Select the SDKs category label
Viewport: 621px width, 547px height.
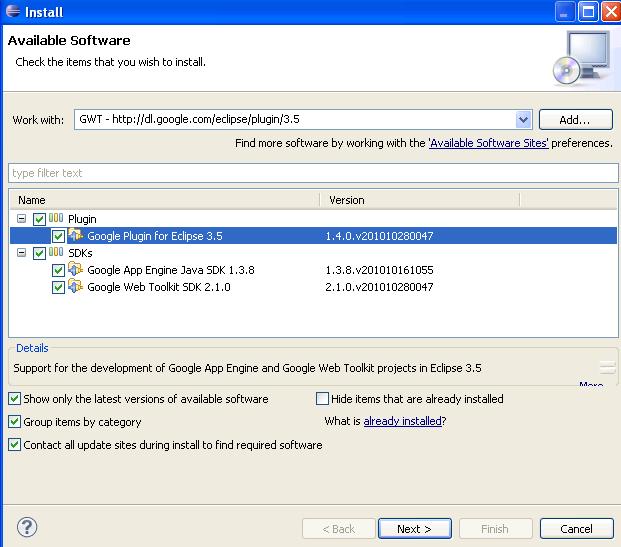[x=80, y=253]
